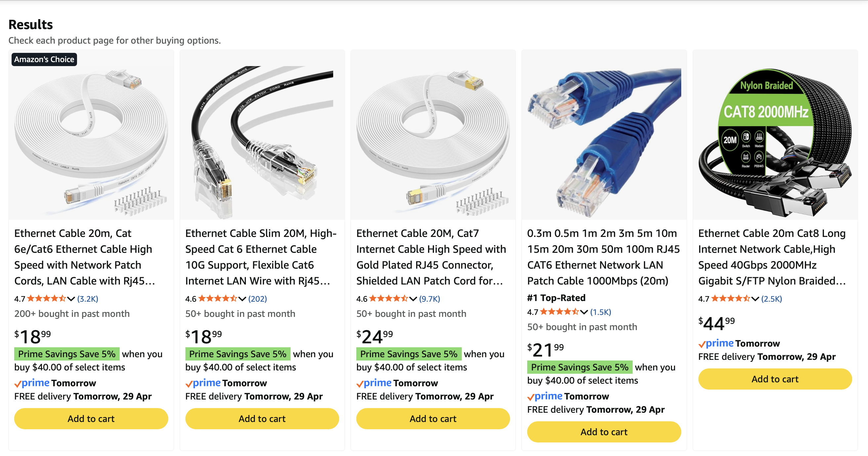This screenshot has width=868, height=456.
Task: Click the #1 Top-Rated label
Action: tap(556, 298)
